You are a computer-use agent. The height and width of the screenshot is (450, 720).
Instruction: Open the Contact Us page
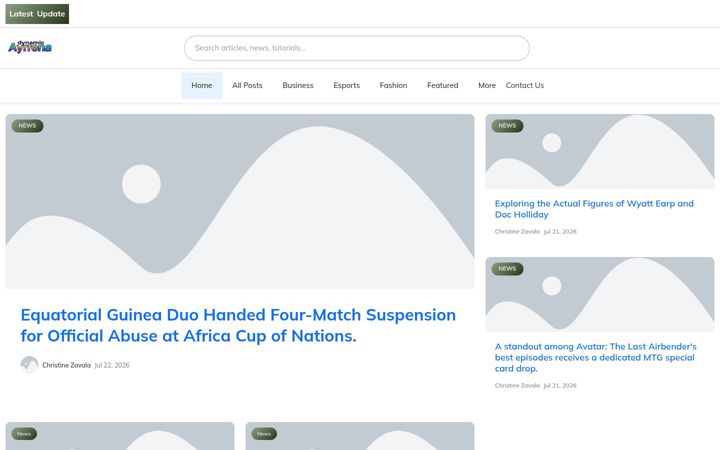coord(525,85)
